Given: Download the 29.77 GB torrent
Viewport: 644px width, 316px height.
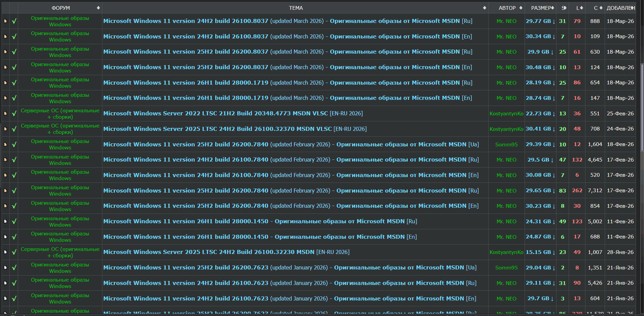Looking at the screenshot, I should click(x=540, y=21).
